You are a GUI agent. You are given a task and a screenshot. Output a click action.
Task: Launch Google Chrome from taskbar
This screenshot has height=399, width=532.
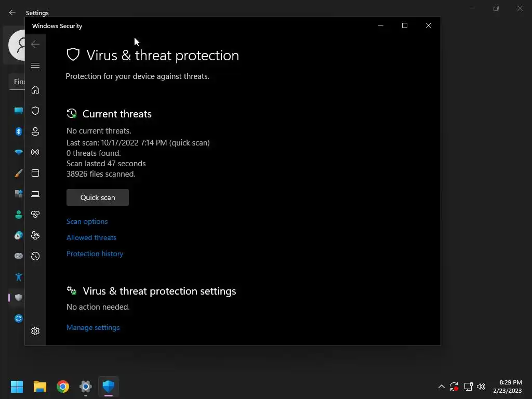pyautogui.click(x=63, y=387)
